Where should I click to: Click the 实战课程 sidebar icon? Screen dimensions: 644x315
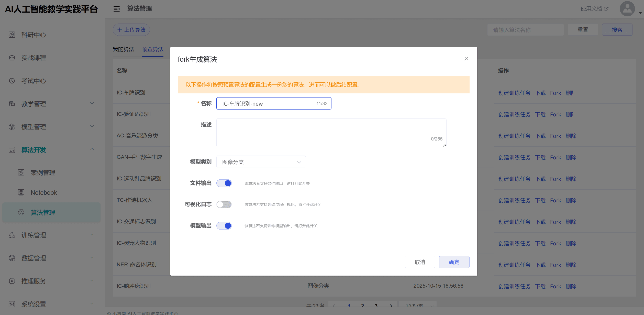12,58
